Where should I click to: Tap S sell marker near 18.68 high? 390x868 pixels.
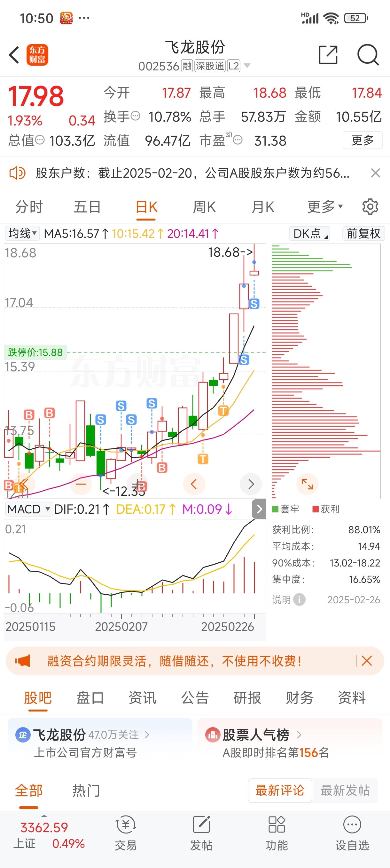pos(254,304)
